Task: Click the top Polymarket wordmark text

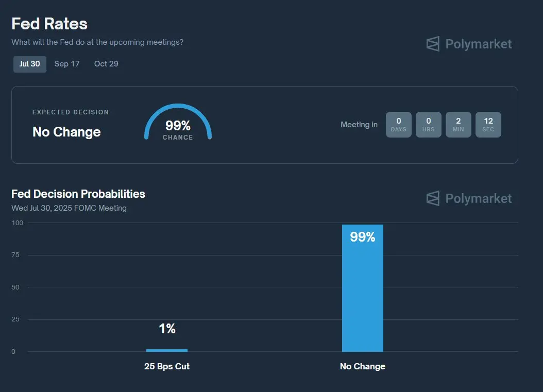Action: (478, 44)
